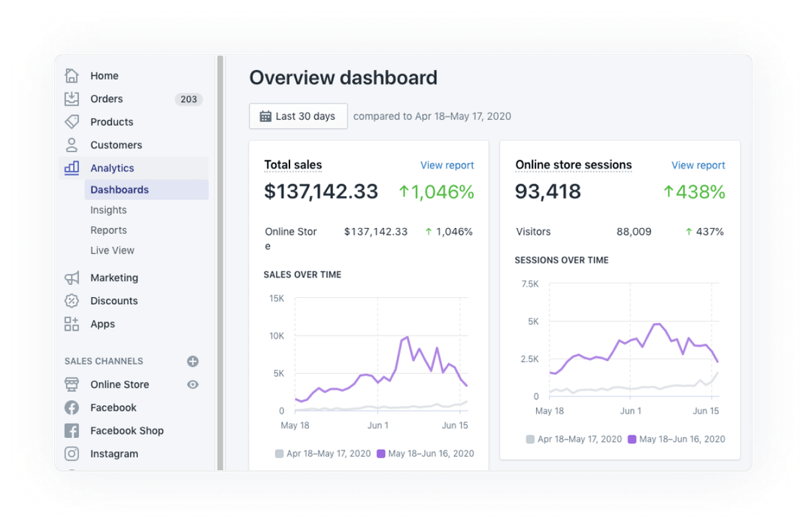The height and width of the screenshot is (531, 812).
Task: Select the Products tag icon
Action: point(73,121)
